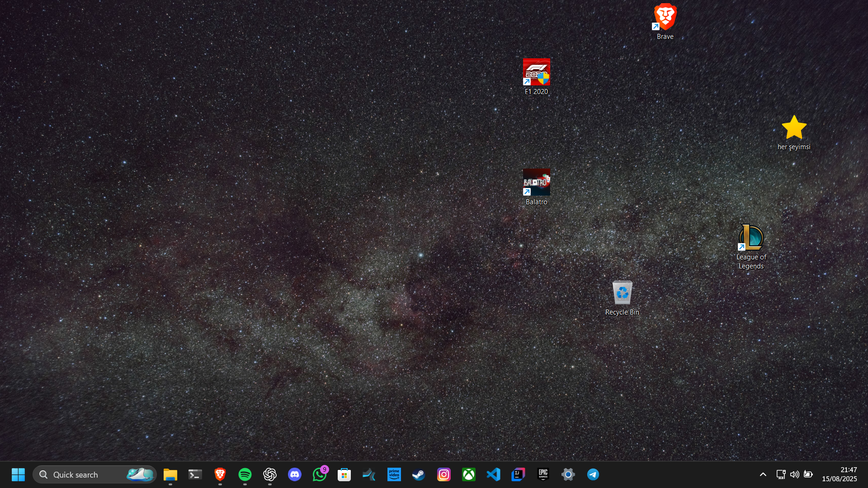
Task: Launch IntelliJ IDEA from the taskbar
Action: 519,474
